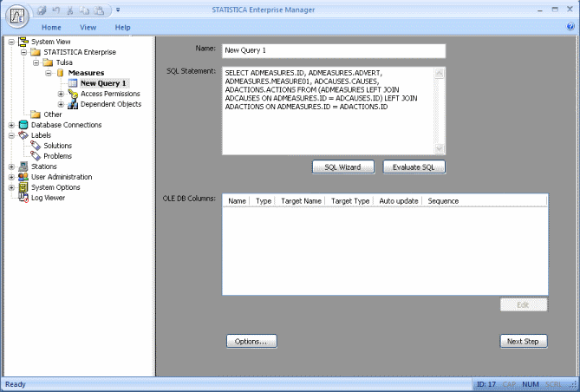Click the ID: 17 status bar entry

point(486,384)
